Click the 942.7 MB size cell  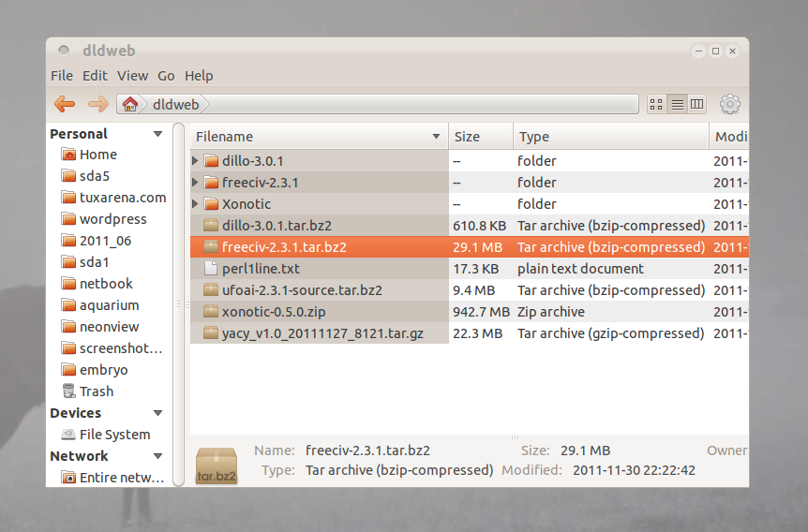(x=481, y=312)
